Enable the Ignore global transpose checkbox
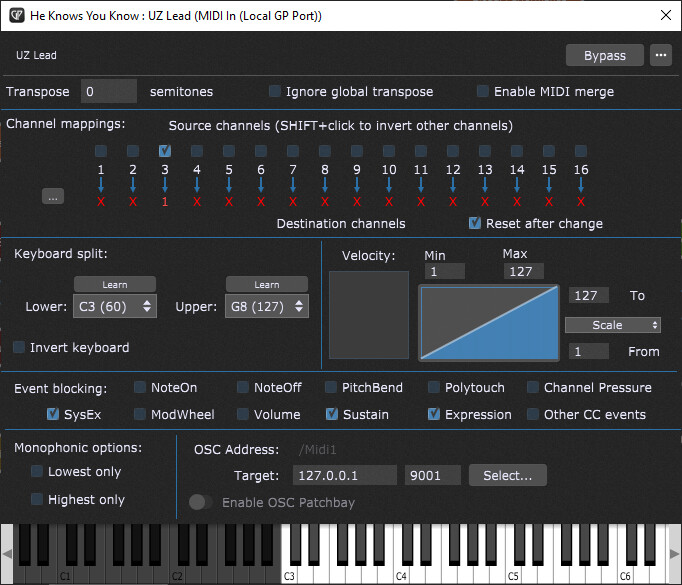Screen dimensions: 682x585 275,92
